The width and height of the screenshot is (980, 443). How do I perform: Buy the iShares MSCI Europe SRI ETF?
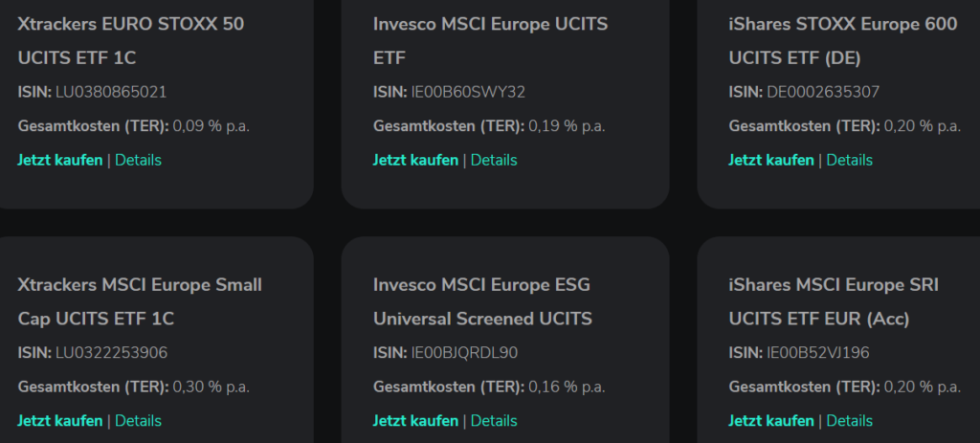(771, 420)
